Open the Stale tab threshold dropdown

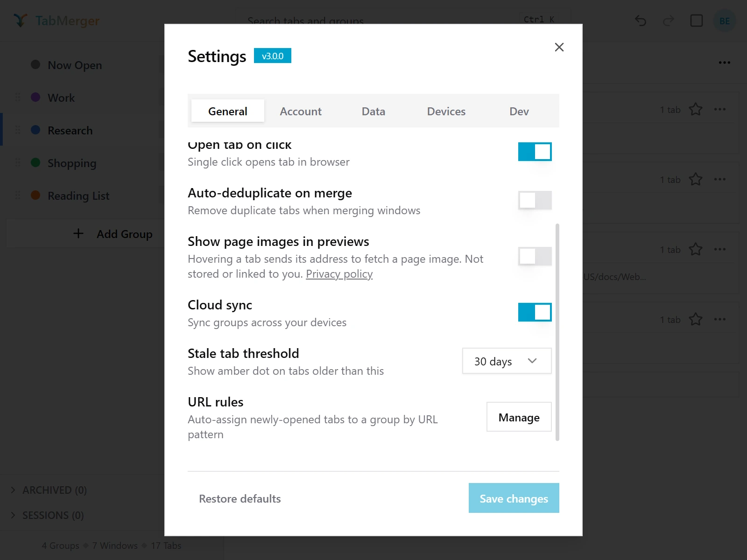point(507,361)
